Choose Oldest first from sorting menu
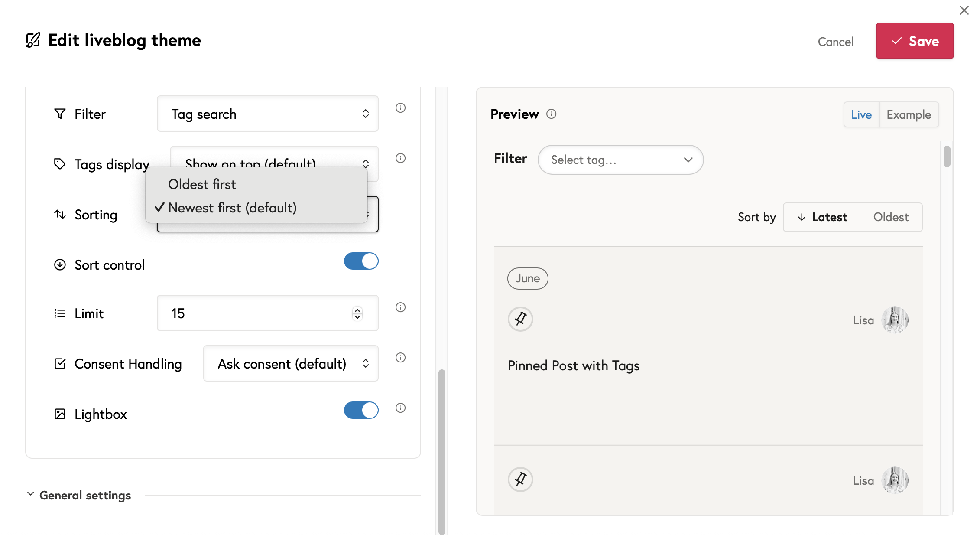This screenshot has height=535, width=980. click(202, 185)
